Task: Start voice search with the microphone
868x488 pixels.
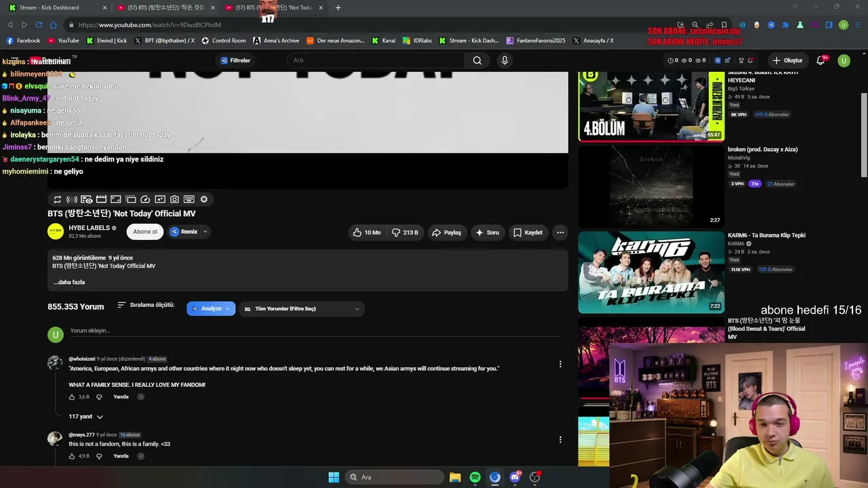Action: point(505,60)
